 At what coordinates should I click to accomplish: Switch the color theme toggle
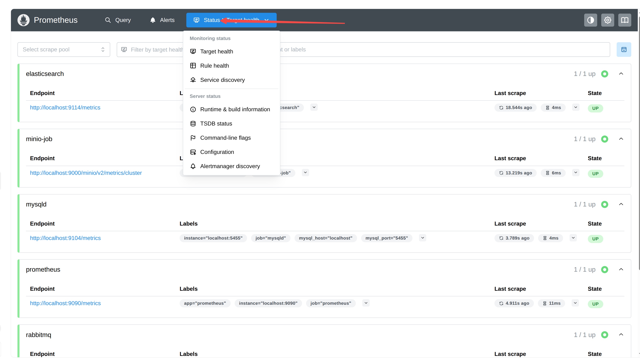pyautogui.click(x=590, y=20)
